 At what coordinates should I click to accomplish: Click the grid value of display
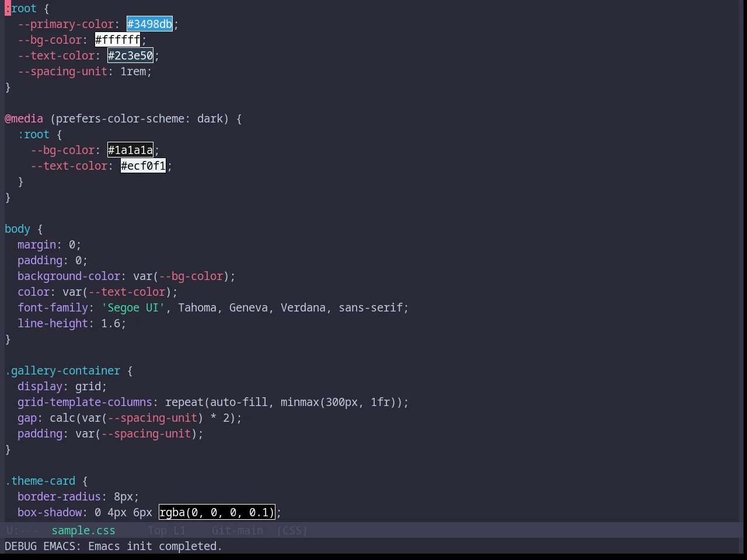click(88, 386)
